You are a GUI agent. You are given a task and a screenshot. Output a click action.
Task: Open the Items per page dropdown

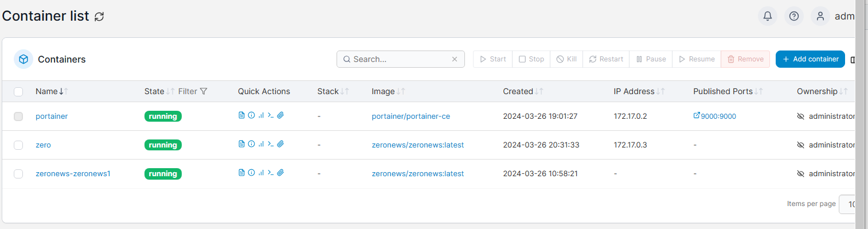point(847,204)
